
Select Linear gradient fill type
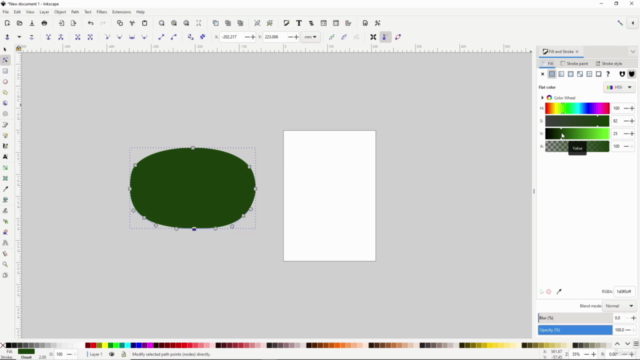[x=561, y=74]
